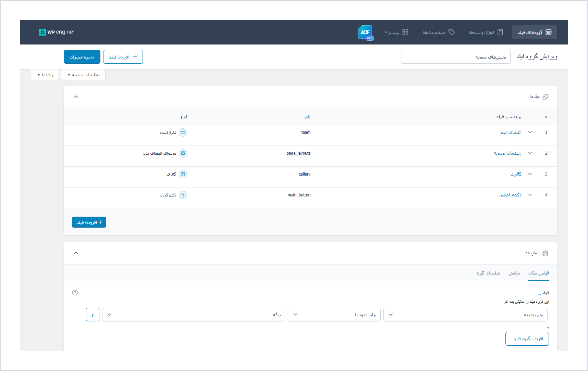Switch to the تنظیمات گروه tab
Viewport: 588px width, 371px height.
(488, 273)
